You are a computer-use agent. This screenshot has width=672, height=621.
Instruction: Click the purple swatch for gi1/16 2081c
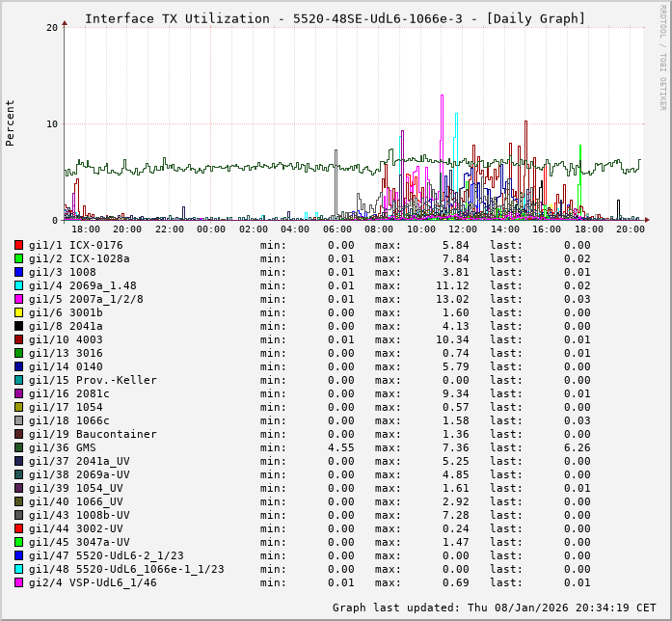pyautogui.click(x=18, y=393)
